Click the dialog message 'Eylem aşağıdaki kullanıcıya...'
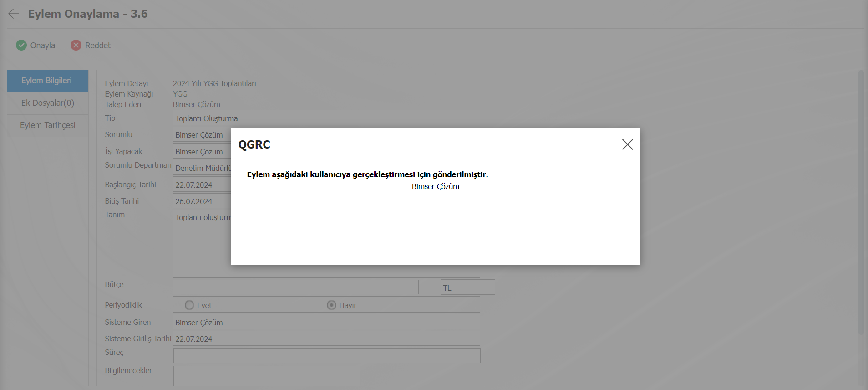The height and width of the screenshot is (390, 868). (367, 174)
